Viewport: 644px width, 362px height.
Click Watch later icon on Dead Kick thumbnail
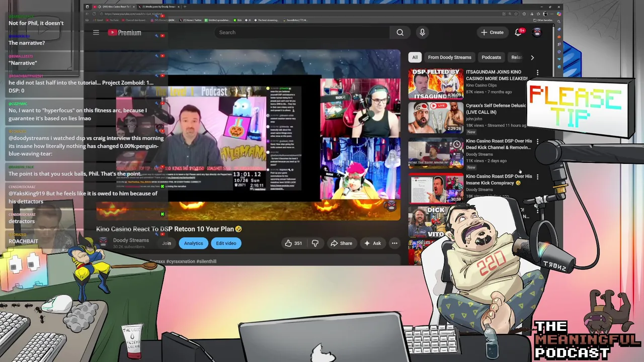(457, 145)
